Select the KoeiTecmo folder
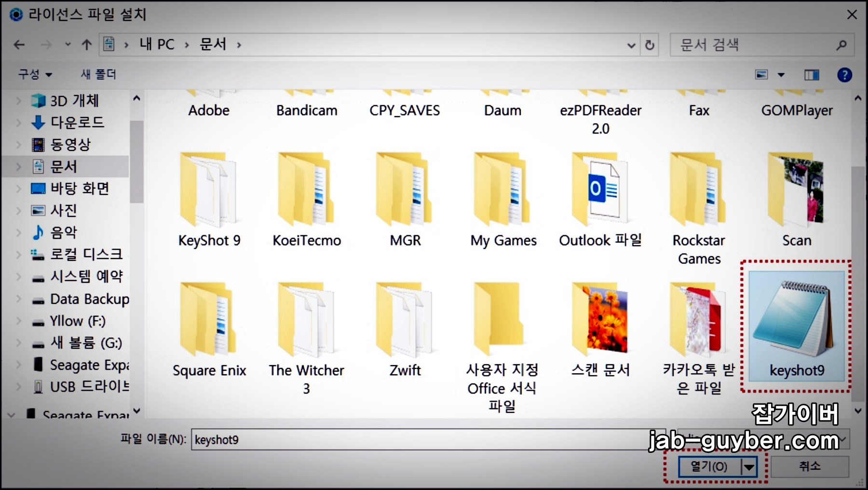 click(307, 200)
